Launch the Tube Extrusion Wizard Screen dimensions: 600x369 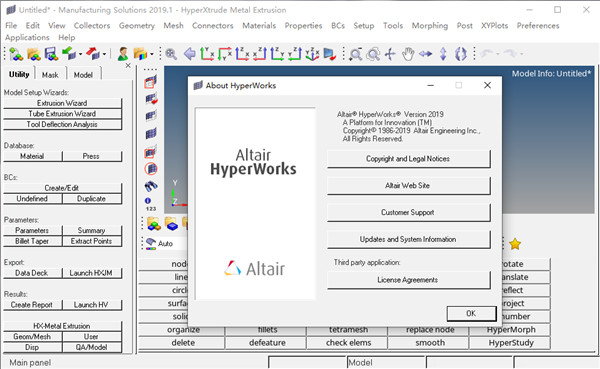point(62,114)
